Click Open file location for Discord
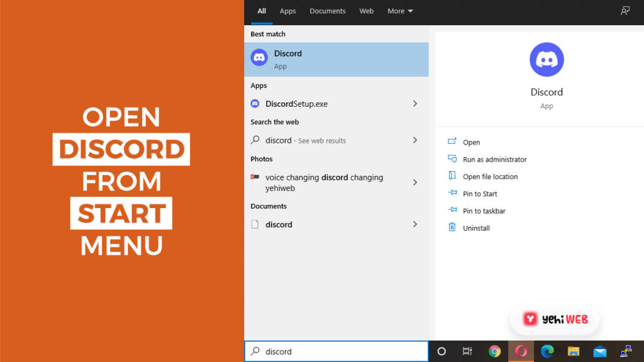Image resolution: width=644 pixels, height=362 pixels. [x=490, y=177]
